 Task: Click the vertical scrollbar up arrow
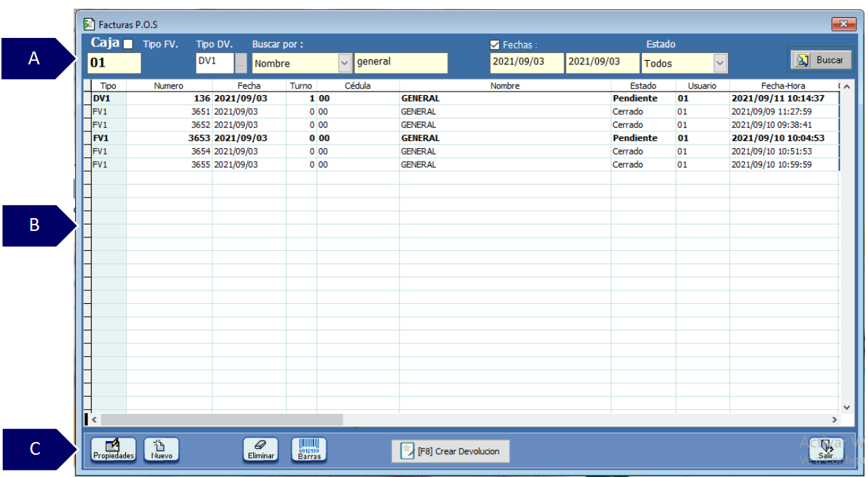coord(847,87)
